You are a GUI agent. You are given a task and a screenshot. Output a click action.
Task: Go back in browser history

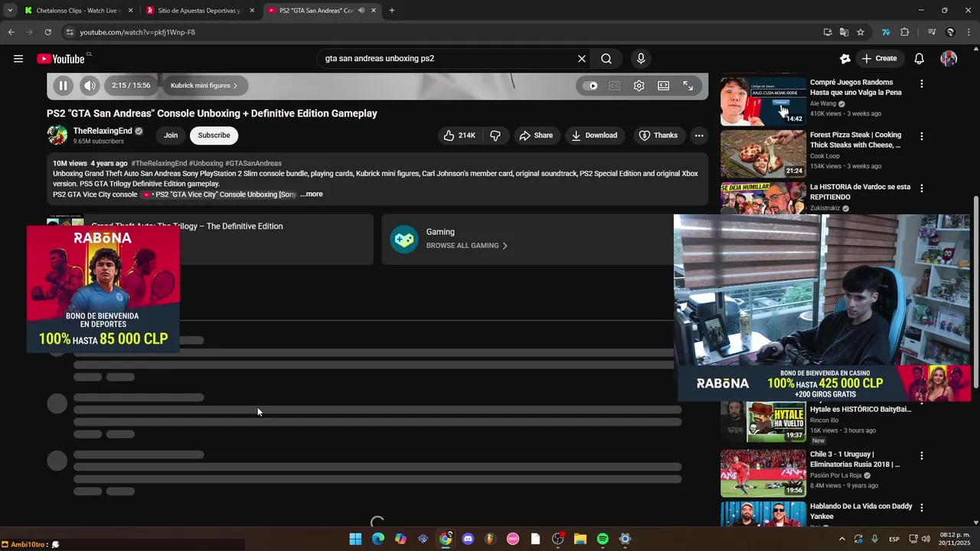(x=11, y=32)
